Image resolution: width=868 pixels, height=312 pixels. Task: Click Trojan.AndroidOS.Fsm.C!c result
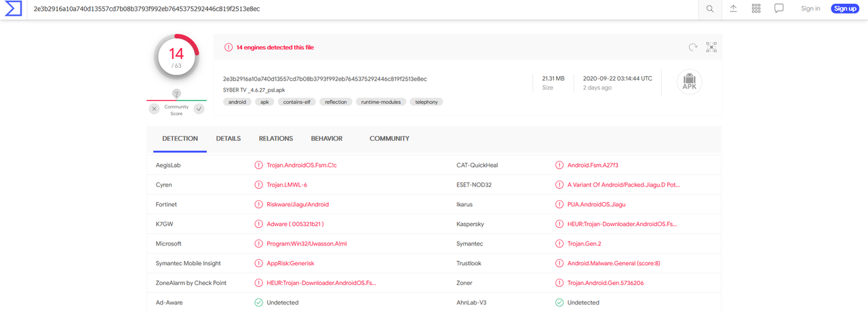pyautogui.click(x=302, y=165)
